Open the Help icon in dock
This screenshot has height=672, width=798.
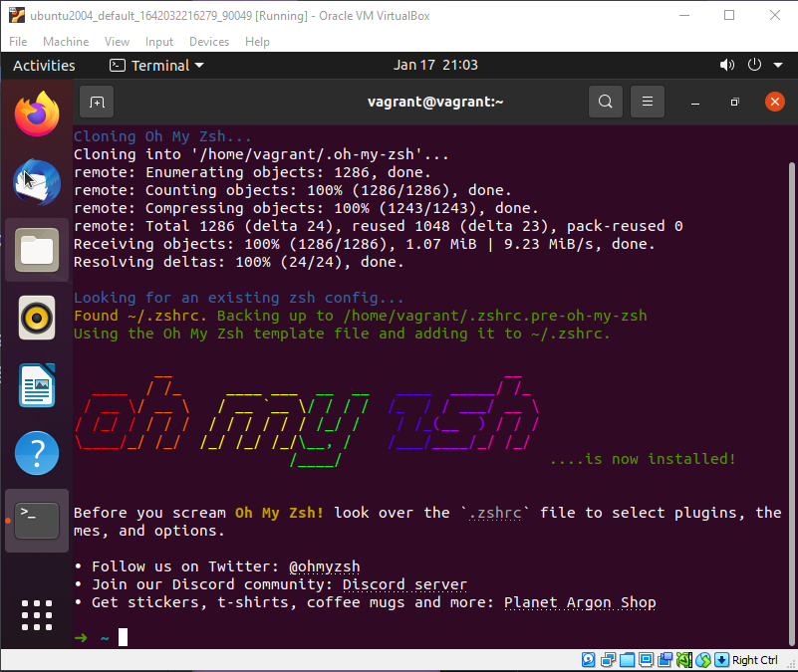click(x=37, y=453)
